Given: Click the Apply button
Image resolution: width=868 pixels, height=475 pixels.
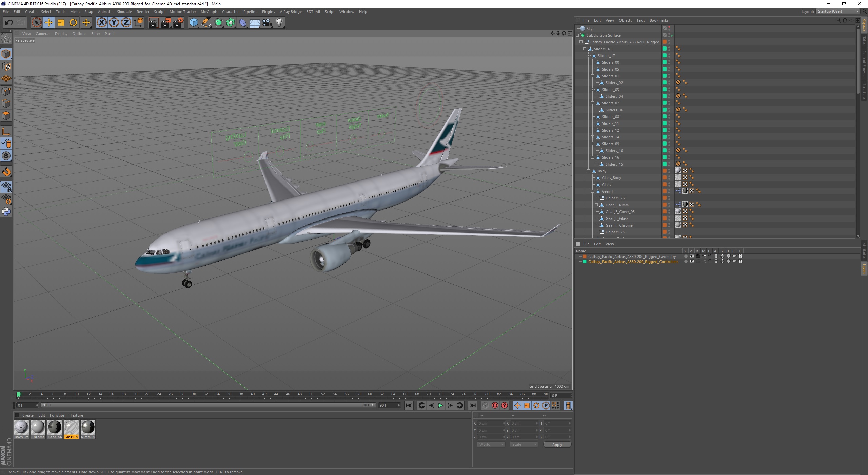Looking at the screenshot, I should [x=557, y=444].
